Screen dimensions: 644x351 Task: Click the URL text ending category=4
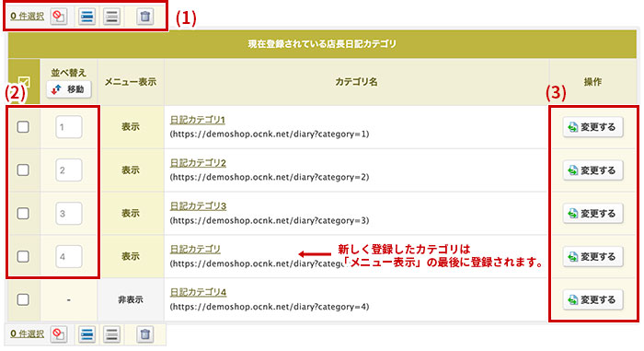click(270, 307)
